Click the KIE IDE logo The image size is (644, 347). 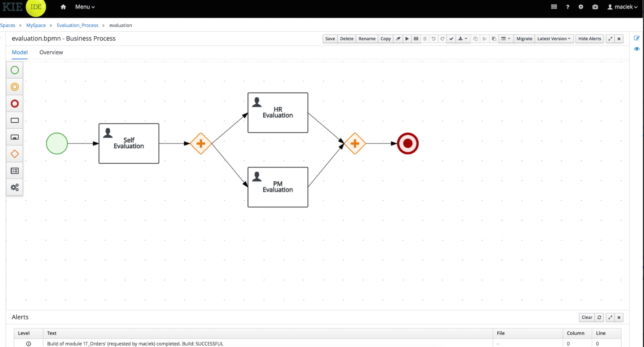24,8
